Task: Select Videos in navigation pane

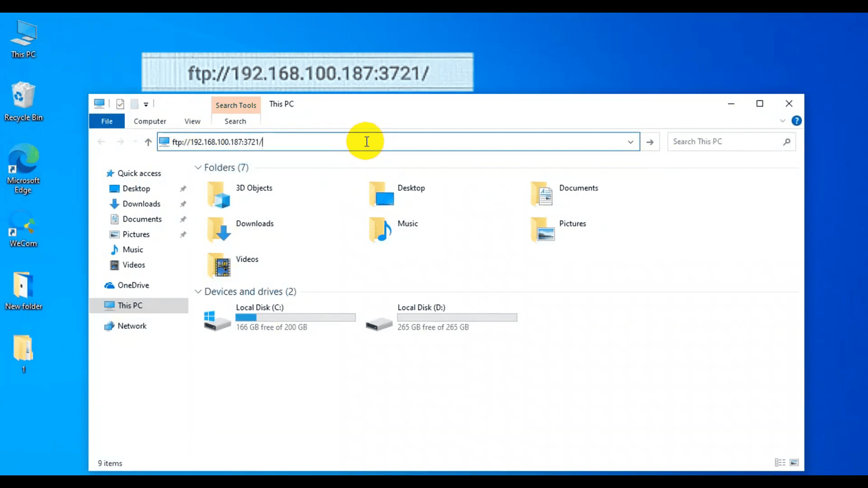Action: (134, 265)
